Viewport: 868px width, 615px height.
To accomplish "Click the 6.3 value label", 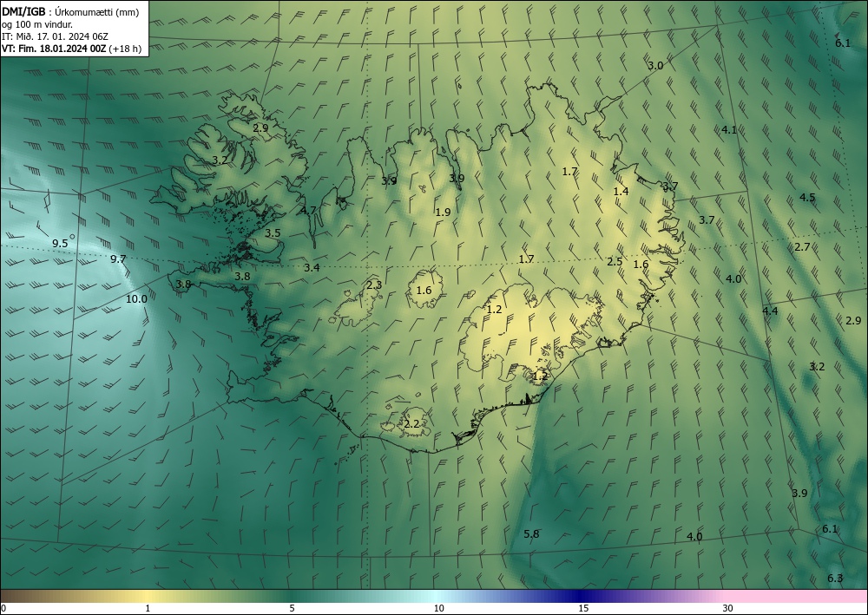I will point(835,579).
